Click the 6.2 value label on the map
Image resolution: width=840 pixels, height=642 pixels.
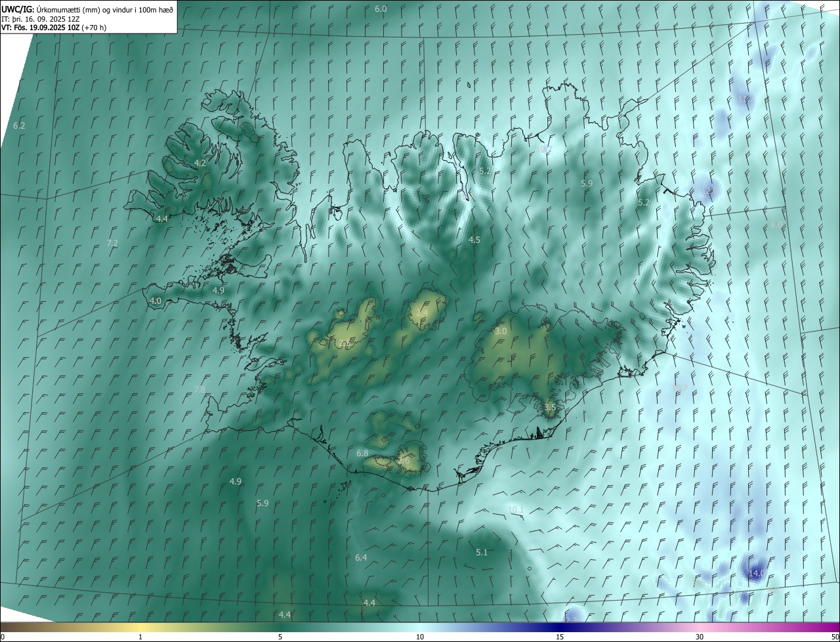pos(19,125)
